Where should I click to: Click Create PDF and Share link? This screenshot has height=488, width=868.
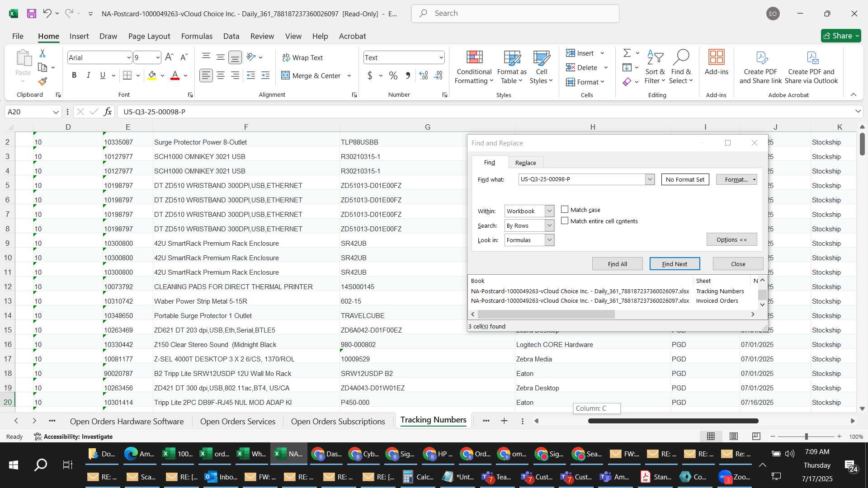(x=760, y=67)
